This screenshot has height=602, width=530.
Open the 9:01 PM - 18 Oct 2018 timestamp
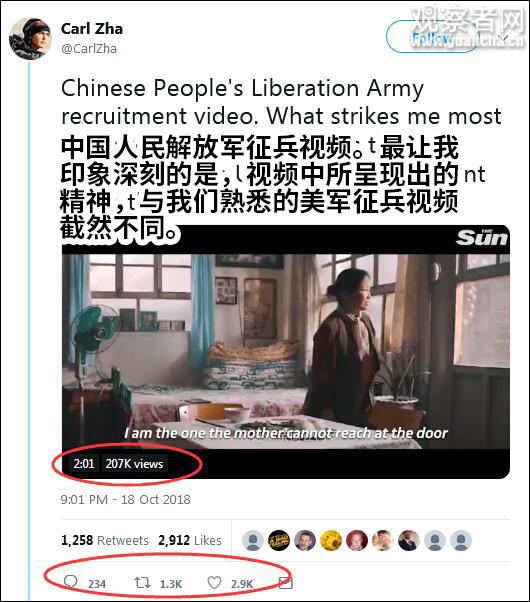point(126,499)
